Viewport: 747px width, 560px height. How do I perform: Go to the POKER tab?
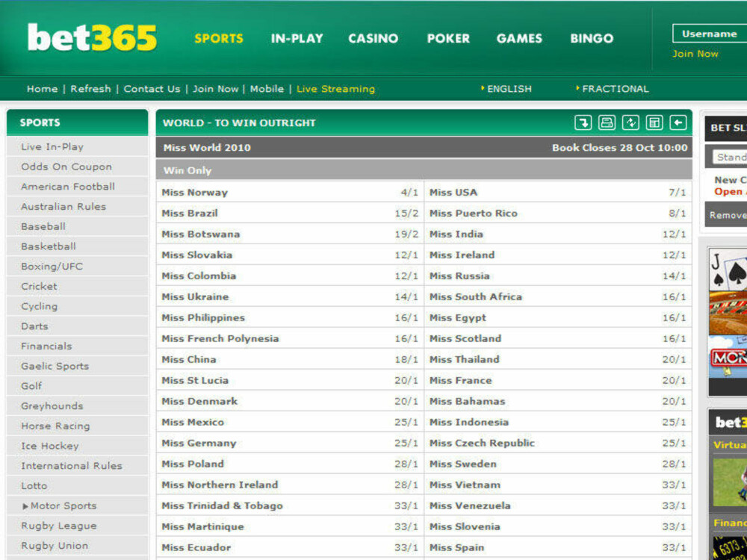[x=448, y=38]
